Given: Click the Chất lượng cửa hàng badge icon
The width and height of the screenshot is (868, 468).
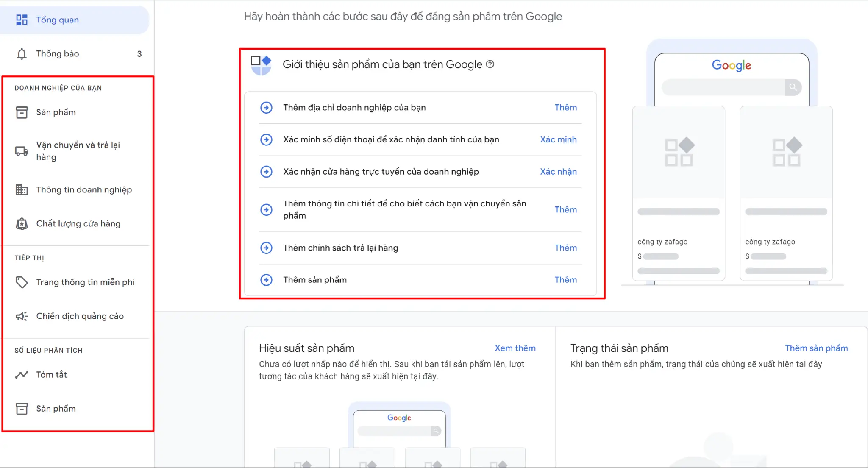Looking at the screenshot, I should [22, 224].
